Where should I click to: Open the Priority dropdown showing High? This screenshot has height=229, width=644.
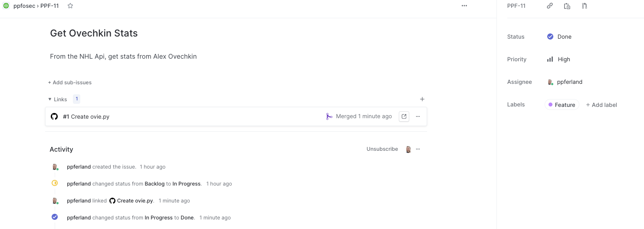pyautogui.click(x=559, y=59)
